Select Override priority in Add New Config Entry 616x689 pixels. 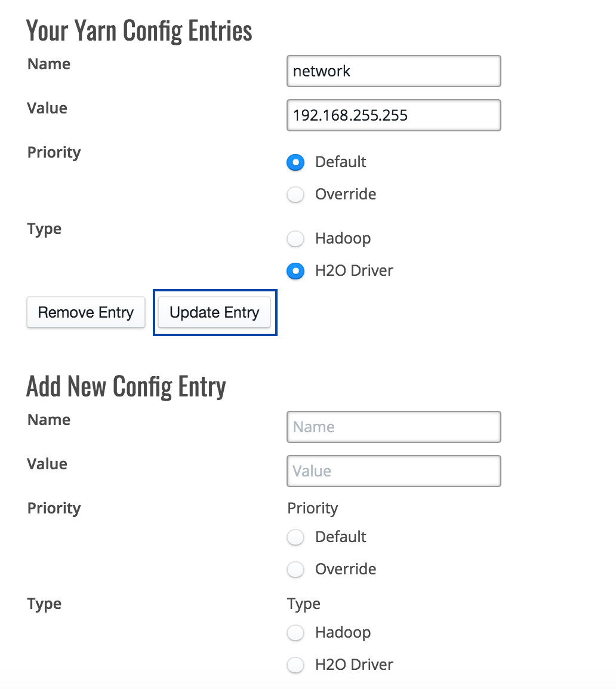click(x=295, y=569)
